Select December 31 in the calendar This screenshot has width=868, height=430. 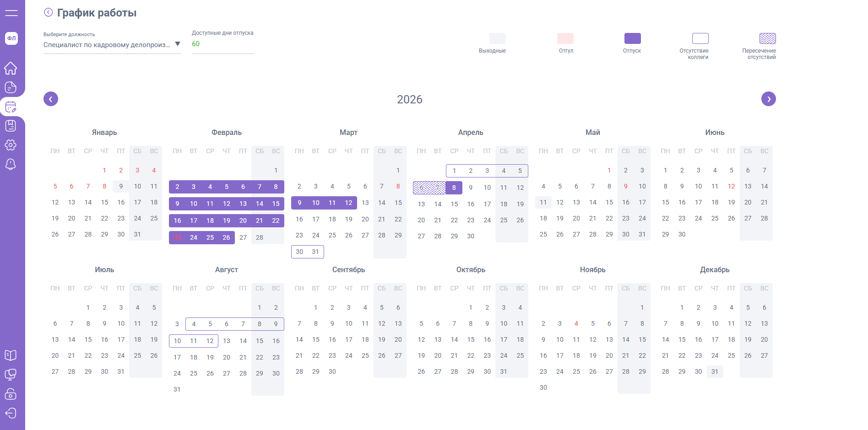click(715, 371)
